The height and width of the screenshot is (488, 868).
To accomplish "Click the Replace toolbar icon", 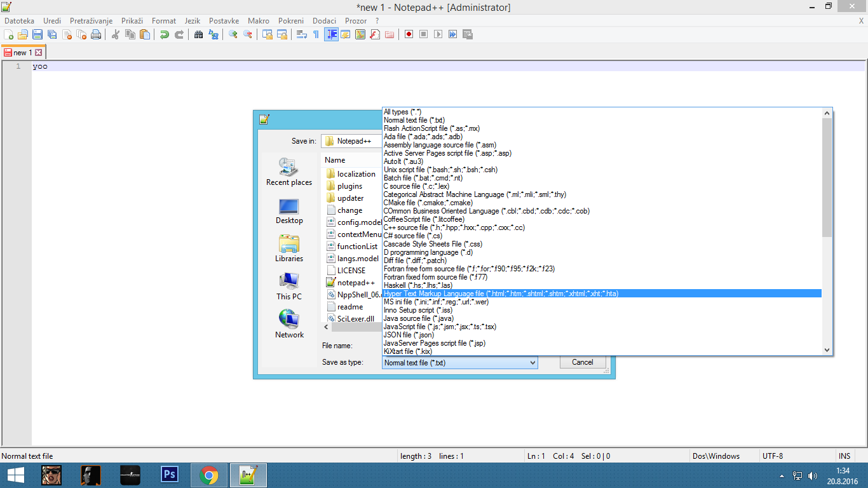I will 214,34.
